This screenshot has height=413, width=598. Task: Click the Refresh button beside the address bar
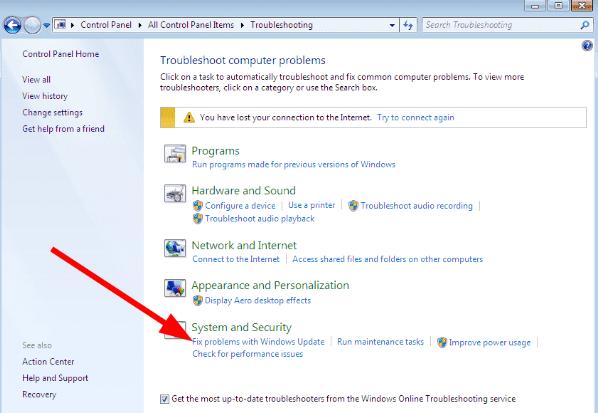tap(408, 25)
